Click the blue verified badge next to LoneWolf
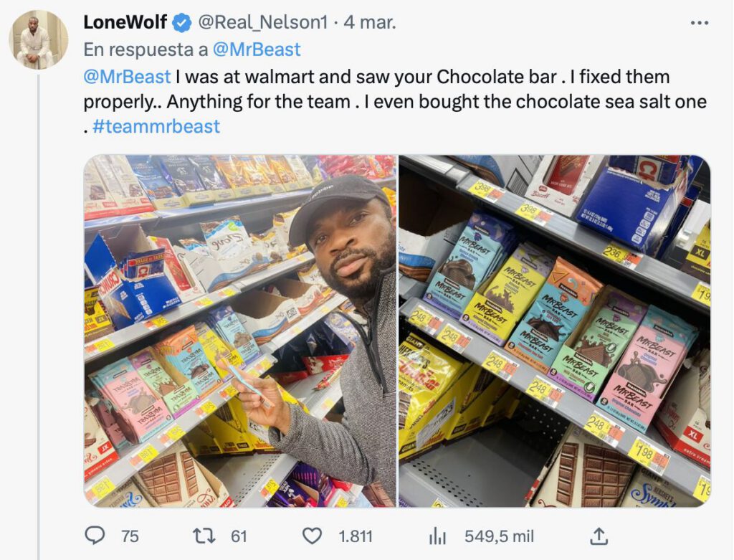The width and height of the screenshot is (734, 560). click(x=182, y=23)
